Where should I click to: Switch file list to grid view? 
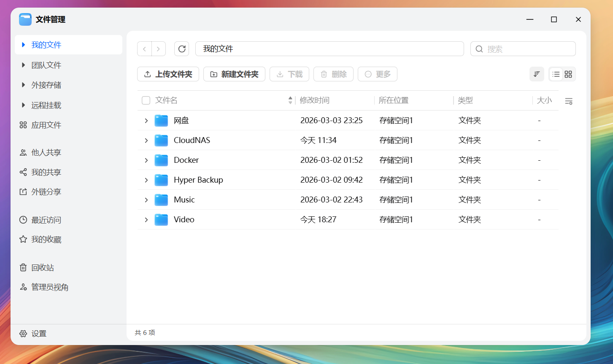pos(568,74)
